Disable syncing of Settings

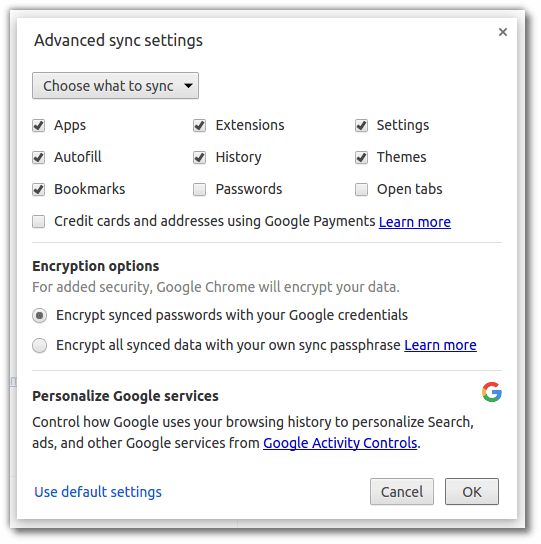click(x=361, y=125)
